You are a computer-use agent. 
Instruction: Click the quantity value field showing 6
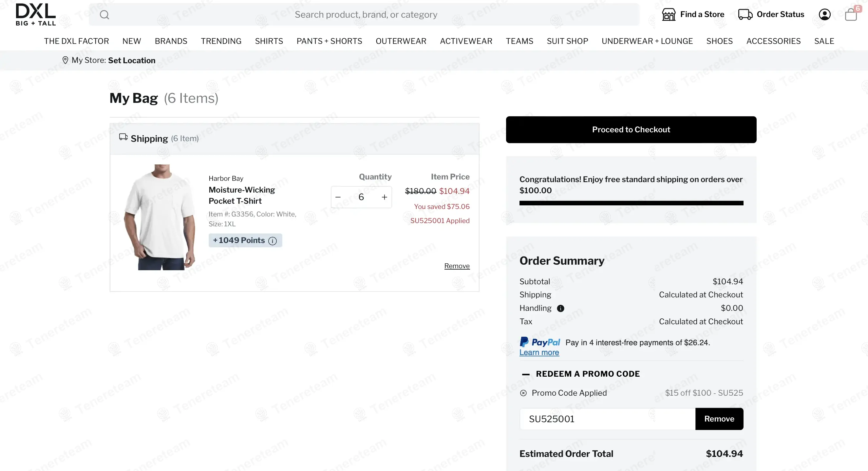tap(361, 197)
